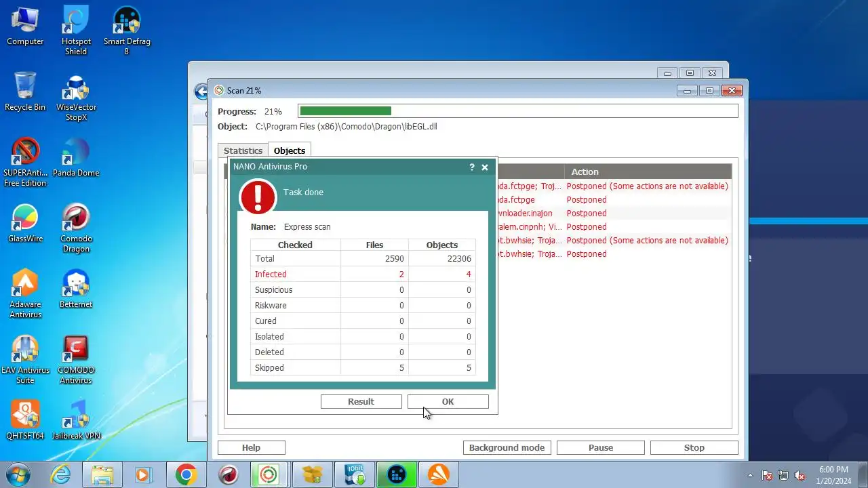Screen dimensions: 868x488
Task: Open the network tray icon
Action: 783,475
